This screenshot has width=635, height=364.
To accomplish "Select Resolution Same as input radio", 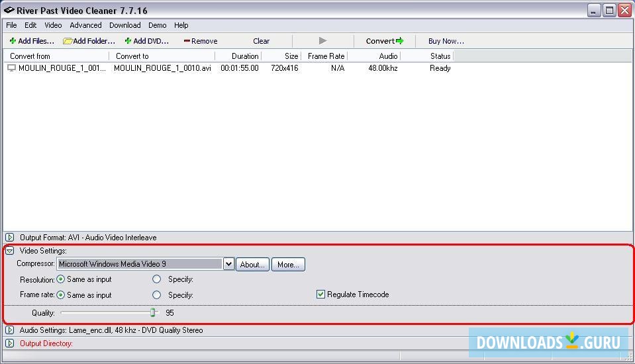I will (x=61, y=279).
